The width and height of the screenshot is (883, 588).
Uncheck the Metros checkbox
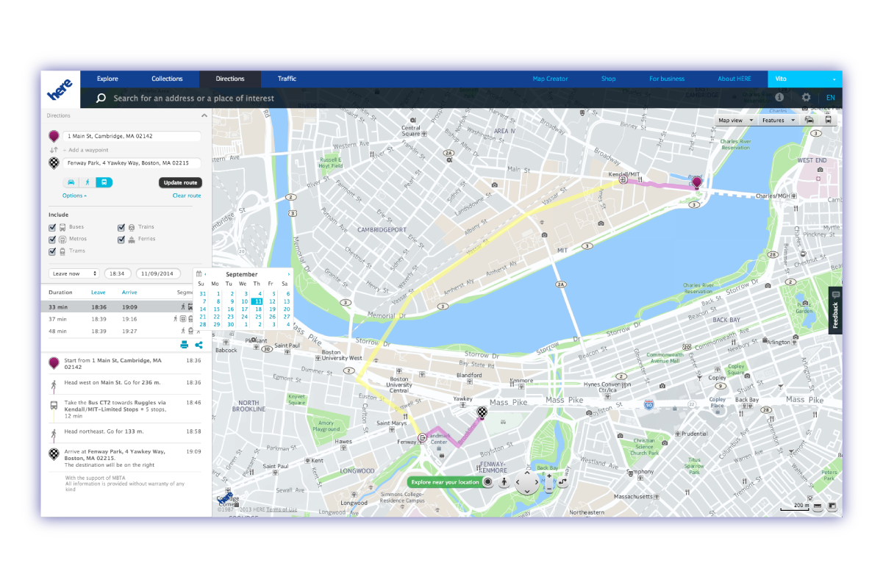click(x=52, y=239)
